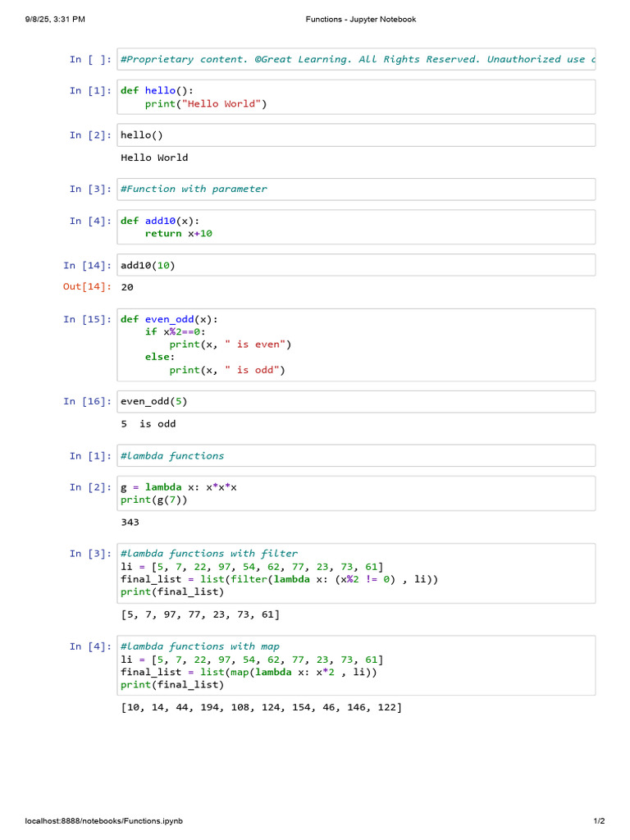Click the #Function with parameter cell
630x840 pixels.
[x=356, y=189]
